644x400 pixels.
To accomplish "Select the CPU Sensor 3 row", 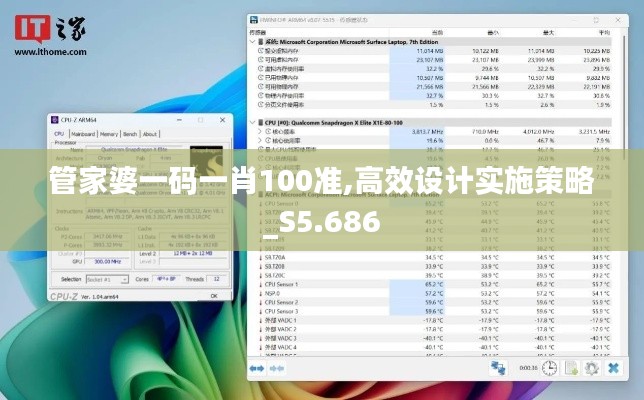I will tap(435, 311).
